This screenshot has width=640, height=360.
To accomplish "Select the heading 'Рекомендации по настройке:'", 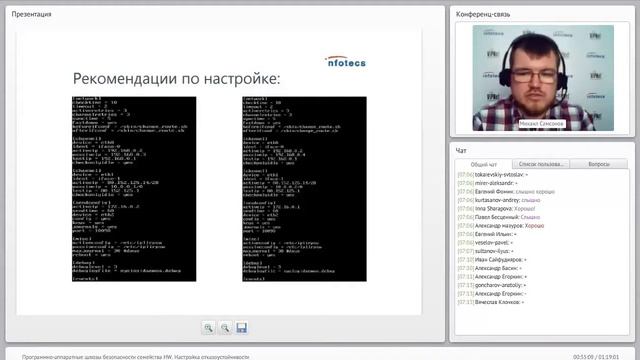I will pyautogui.click(x=176, y=78).
